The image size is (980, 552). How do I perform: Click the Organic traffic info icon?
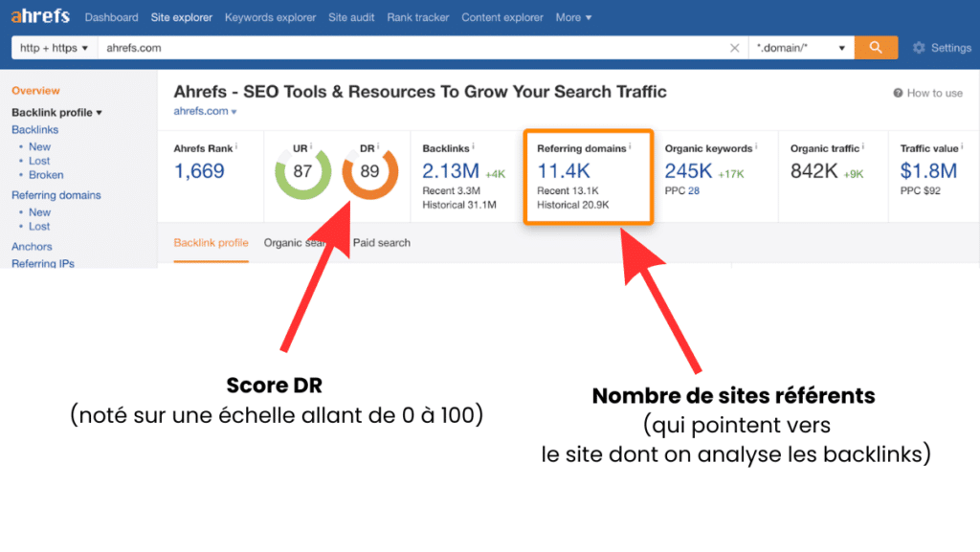coord(863,146)
